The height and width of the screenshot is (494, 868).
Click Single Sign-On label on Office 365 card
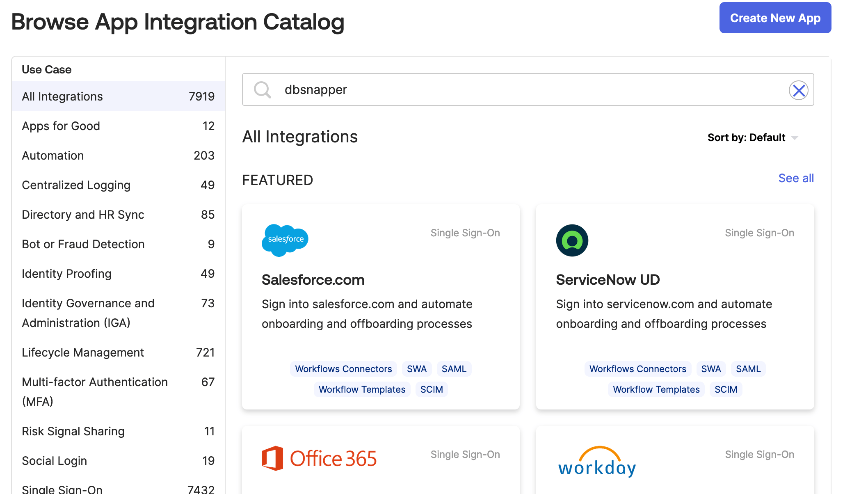tap(465, 455)
